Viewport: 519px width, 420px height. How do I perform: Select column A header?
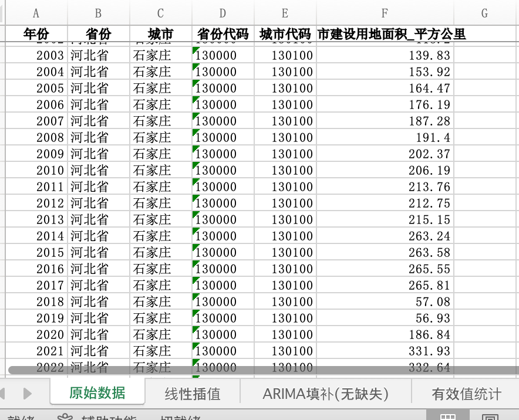pyautogui.click(x=36, y=12)
